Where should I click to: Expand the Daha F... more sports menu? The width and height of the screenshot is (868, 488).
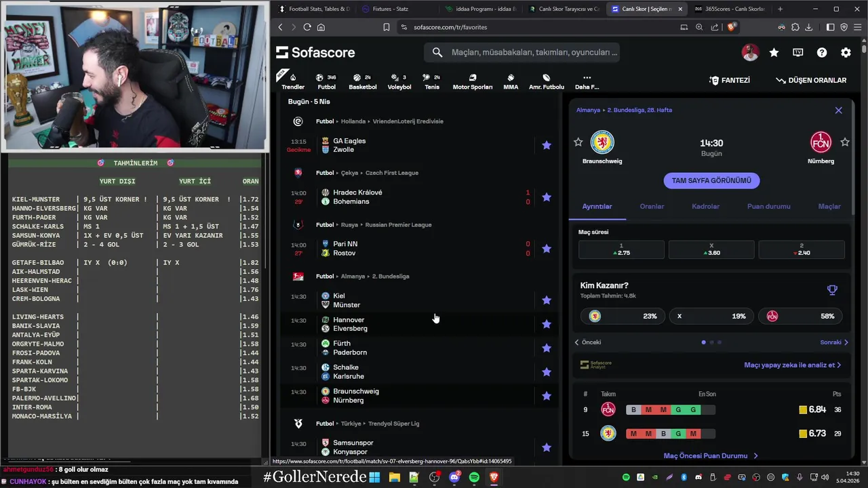pos(587,81)
